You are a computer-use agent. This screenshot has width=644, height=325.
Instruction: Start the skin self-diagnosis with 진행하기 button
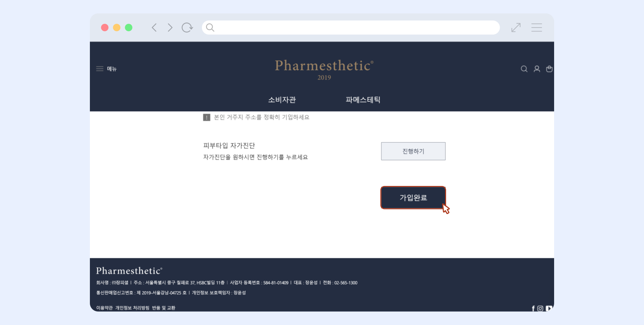pyautogui.click(x=413, y=151)
